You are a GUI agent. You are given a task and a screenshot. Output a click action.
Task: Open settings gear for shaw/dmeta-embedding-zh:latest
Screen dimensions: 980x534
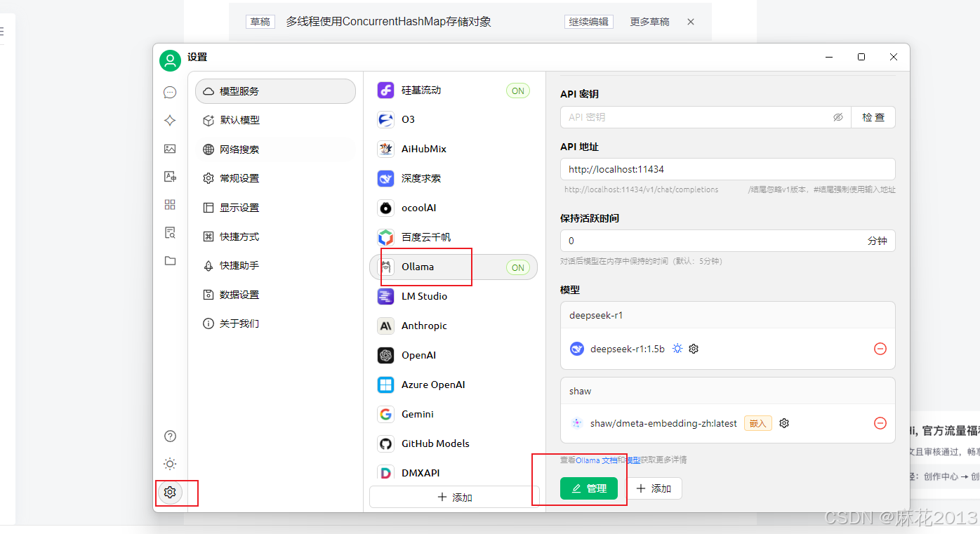(x=784, y=423)
